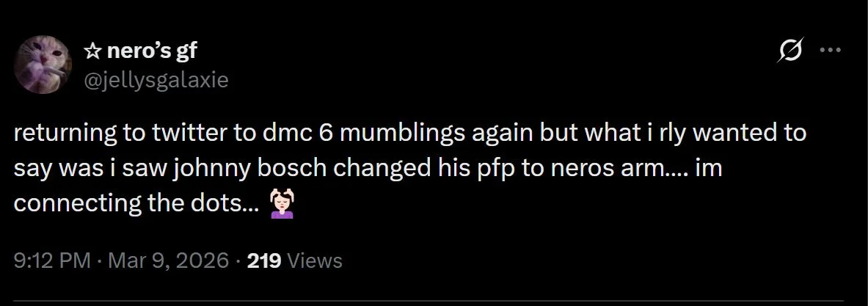Click the 219 view count number
The width and height of the screenshot is (868, 306).
[x=264, y=261]
